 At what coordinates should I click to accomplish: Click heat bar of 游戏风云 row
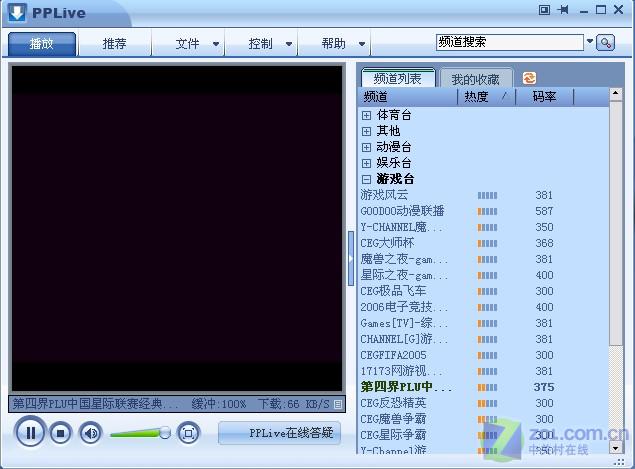tap(487, 196)
